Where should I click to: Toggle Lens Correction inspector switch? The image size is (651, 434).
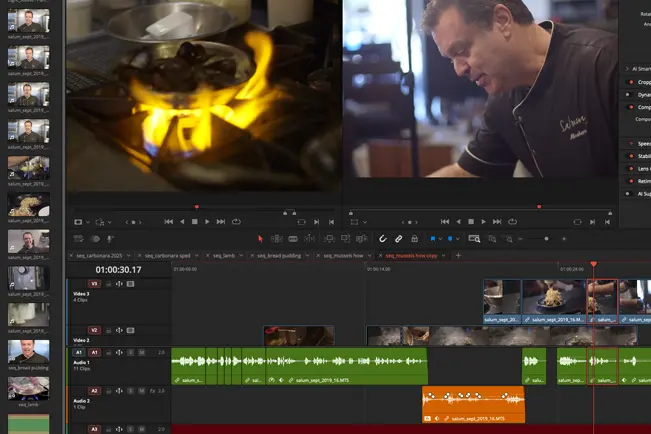629,169
